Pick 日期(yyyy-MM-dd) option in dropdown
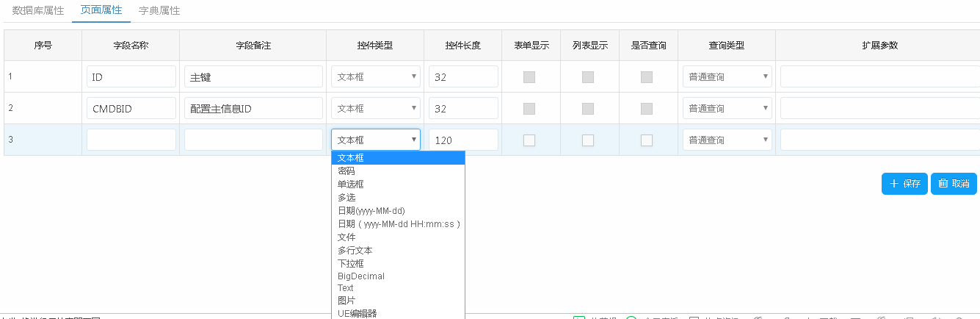This screenshot has height=319, width=980. 371,211
